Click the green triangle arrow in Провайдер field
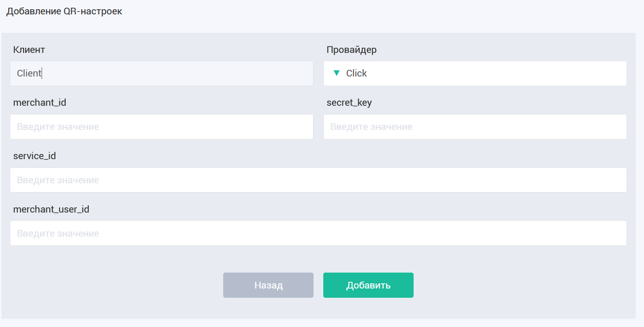 [336, 73]
